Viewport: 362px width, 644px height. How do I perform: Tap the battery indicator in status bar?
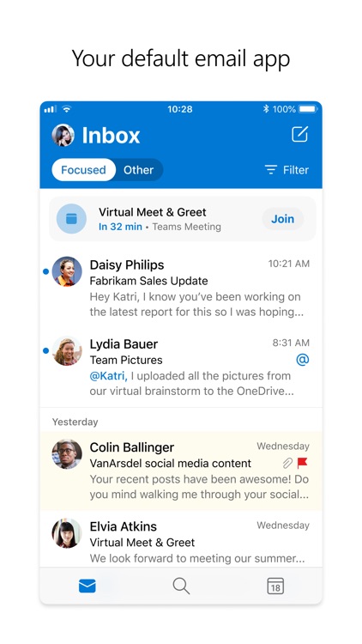[308, 109]
